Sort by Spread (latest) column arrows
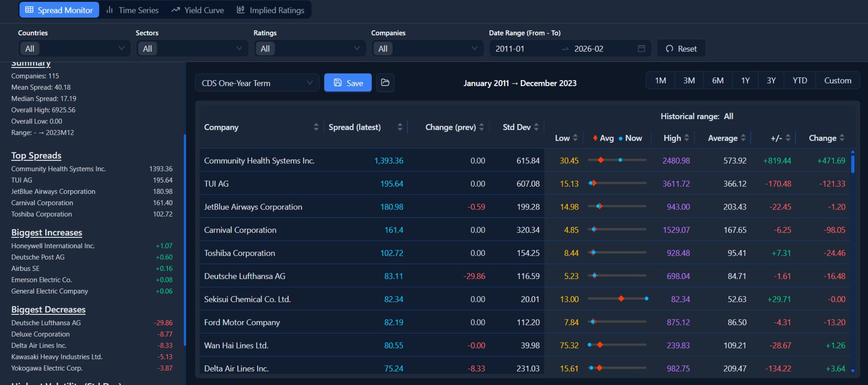Image resolution: width=868 pixels, height=385 pixels. point(400,127)
